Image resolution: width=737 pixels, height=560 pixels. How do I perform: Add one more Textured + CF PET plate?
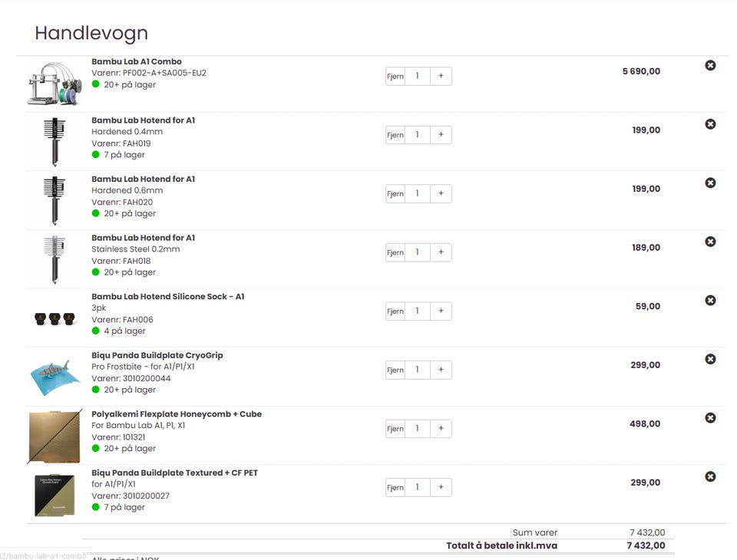coord(441,487)
